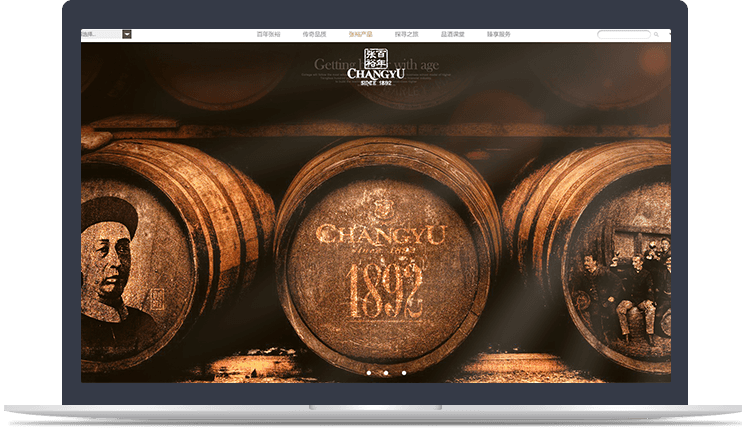The width and height of the screenshot is (742, 429).
Task: Choose the 臻享服务 menu item
Action: click(498, 34)
